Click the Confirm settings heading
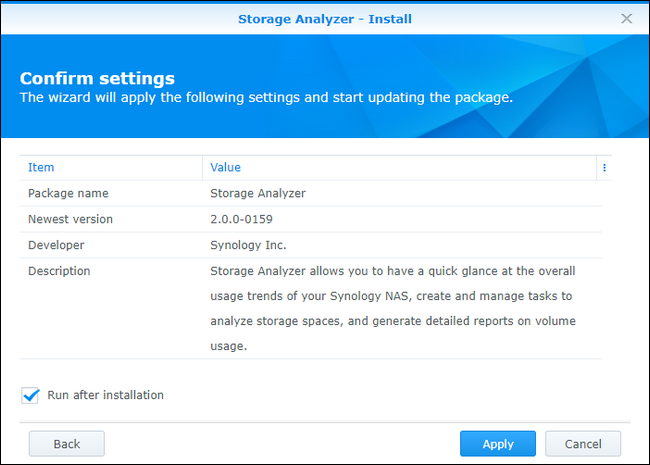 (97, 78)
